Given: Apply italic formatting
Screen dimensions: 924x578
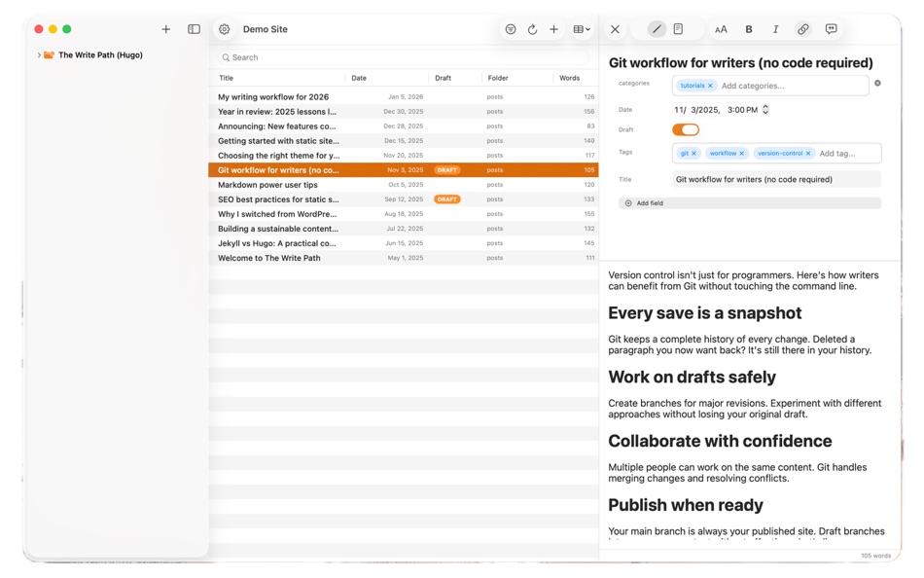Looking at the screenshot, I should (775, 29).
